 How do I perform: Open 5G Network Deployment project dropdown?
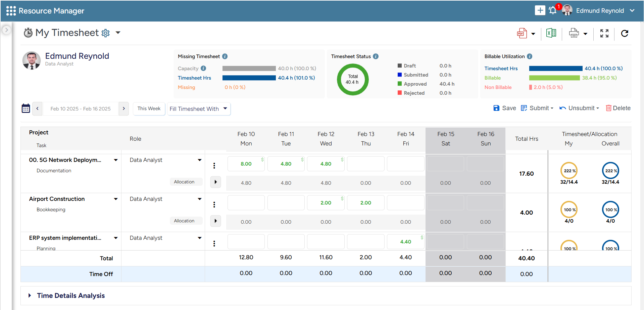pyautogui.click(x=116, y=160)
